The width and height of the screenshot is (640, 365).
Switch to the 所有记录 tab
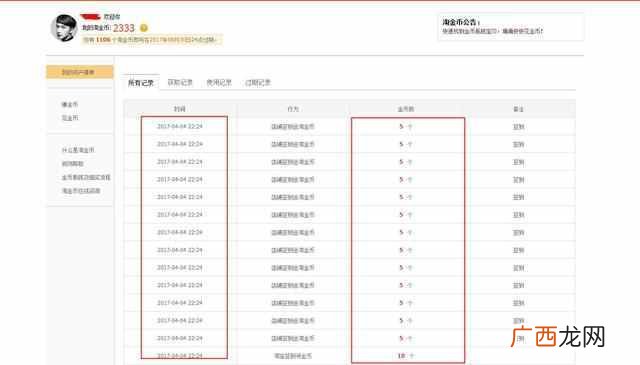[141, 83]
